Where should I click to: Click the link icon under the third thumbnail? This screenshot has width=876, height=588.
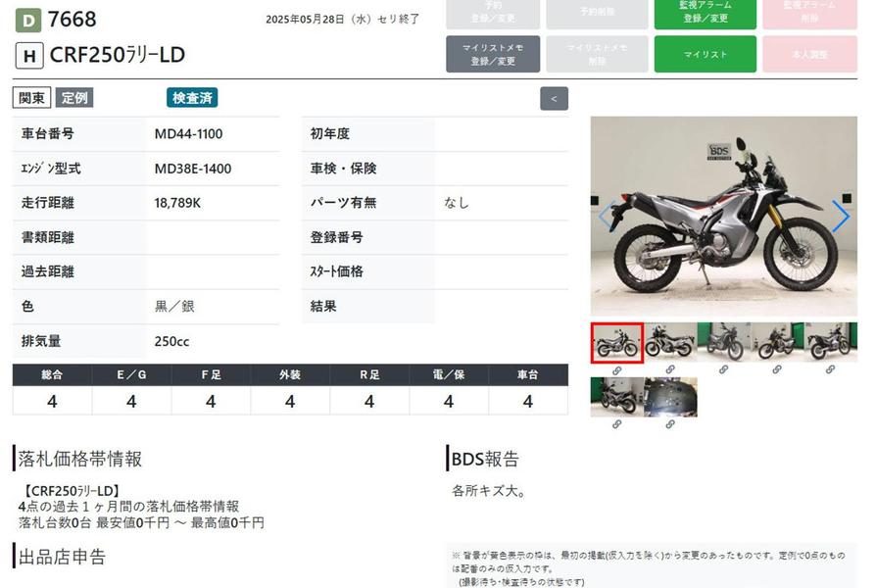pyautogui.click(x=723, y=370)
